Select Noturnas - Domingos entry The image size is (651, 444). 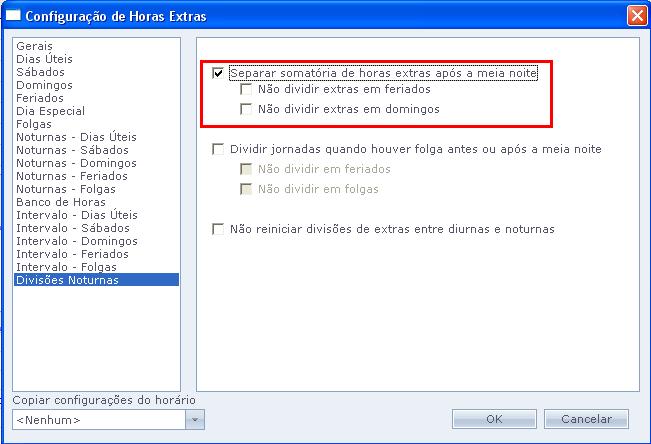pos(96,163)
